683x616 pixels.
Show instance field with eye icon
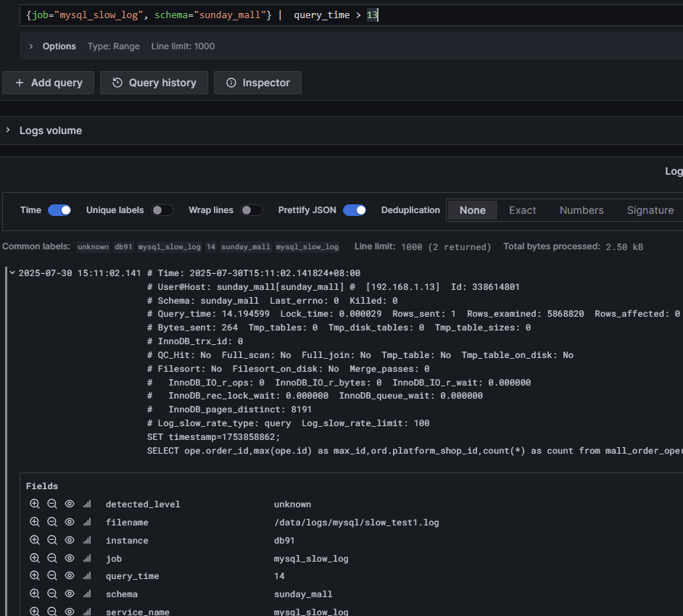tap(70, 540)
